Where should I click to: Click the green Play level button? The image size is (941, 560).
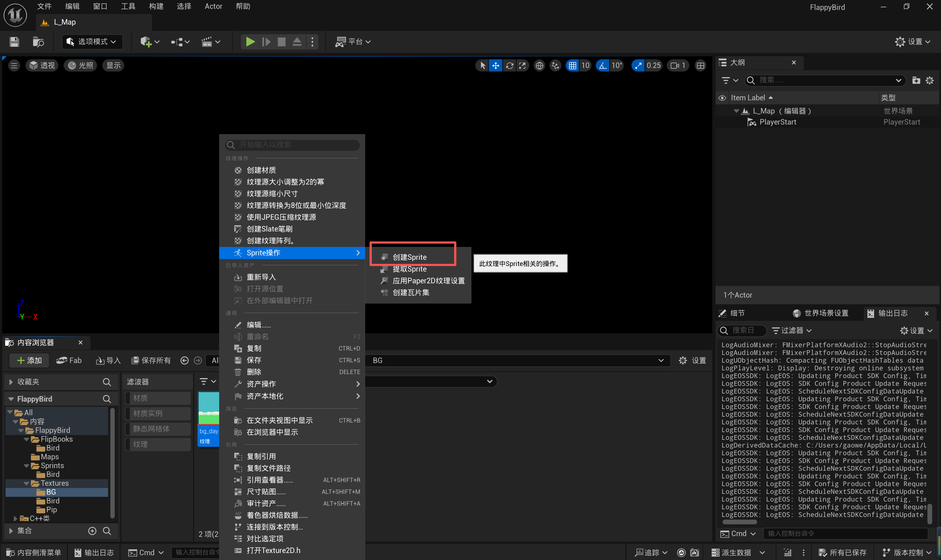(x=250, y=42)
